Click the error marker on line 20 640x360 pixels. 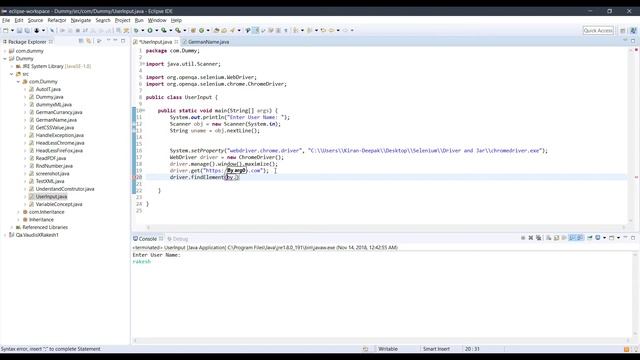pyautogui.click(x=133, y=177)
